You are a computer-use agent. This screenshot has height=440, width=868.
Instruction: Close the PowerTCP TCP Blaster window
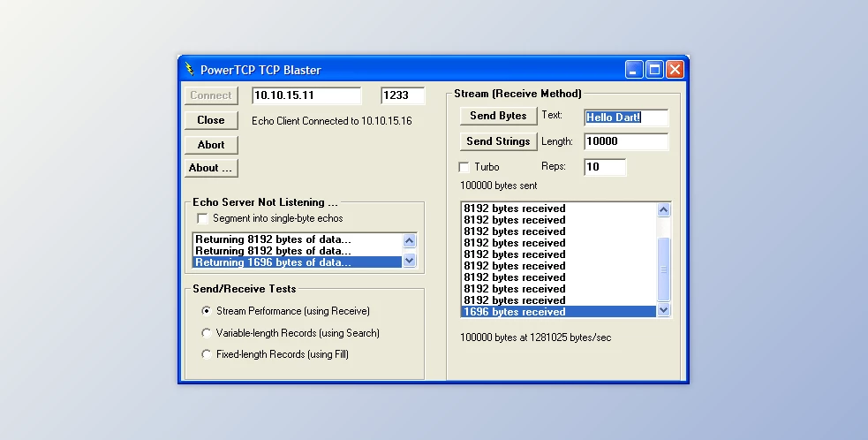[675, 70]
